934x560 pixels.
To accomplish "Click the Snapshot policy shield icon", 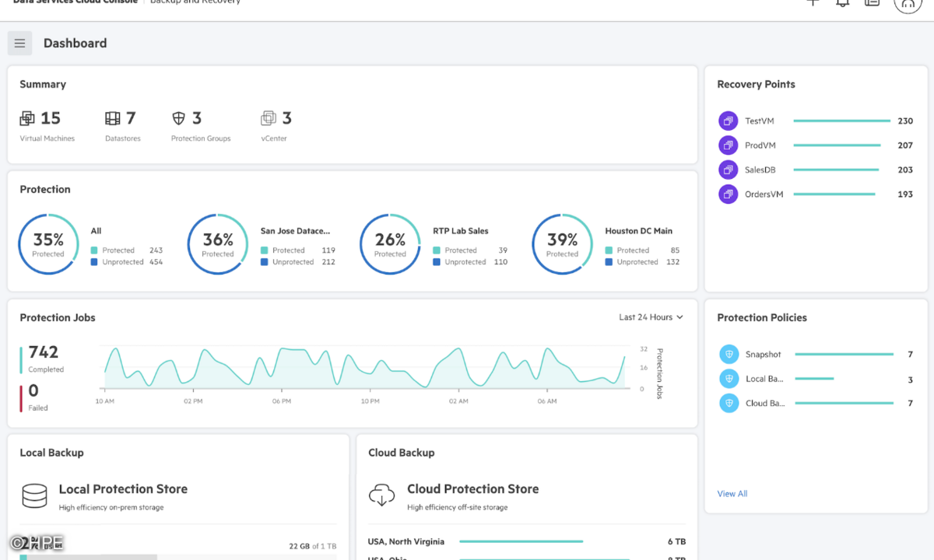I will (729, 355).
